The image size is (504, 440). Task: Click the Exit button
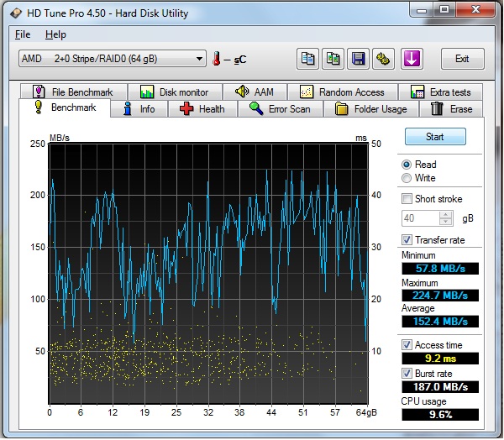(x=461, y=59)
